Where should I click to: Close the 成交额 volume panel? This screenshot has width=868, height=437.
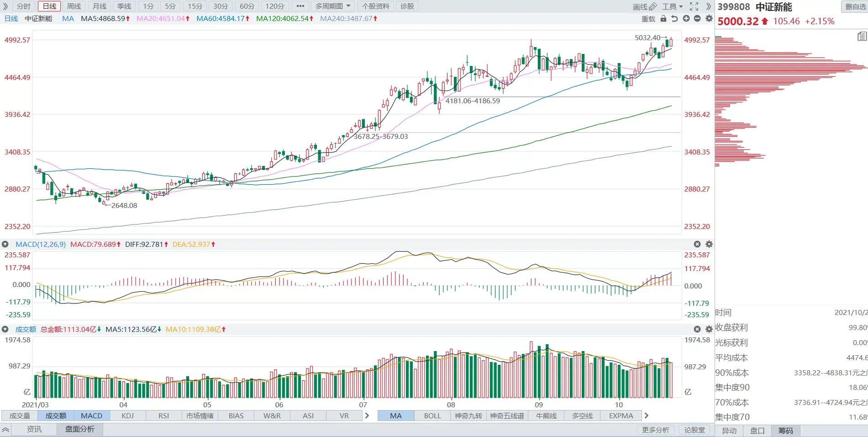pyautogui.click(x=697, y=329)
